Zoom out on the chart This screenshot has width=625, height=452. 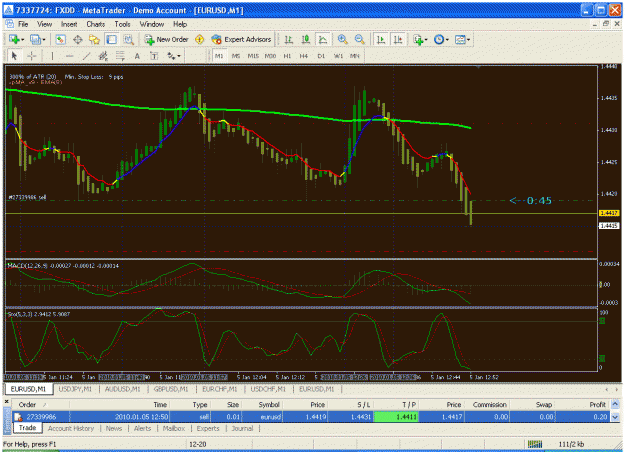[x=359, y=39]
